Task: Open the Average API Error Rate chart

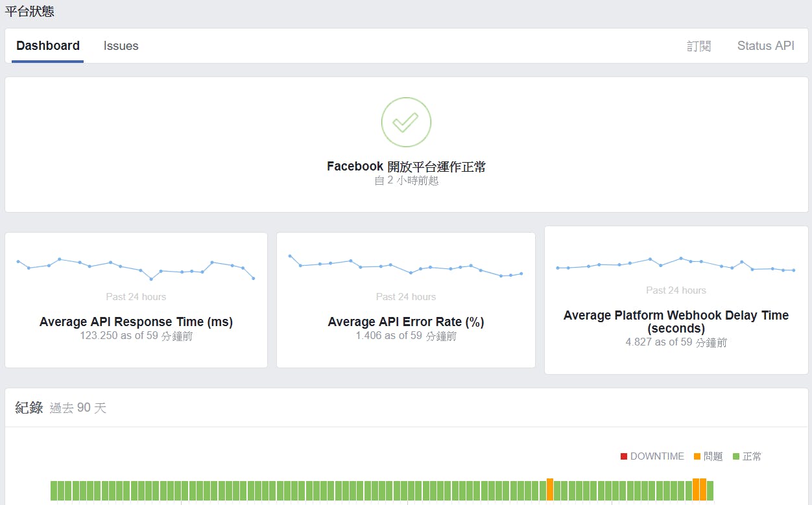Action: [406, 266]
